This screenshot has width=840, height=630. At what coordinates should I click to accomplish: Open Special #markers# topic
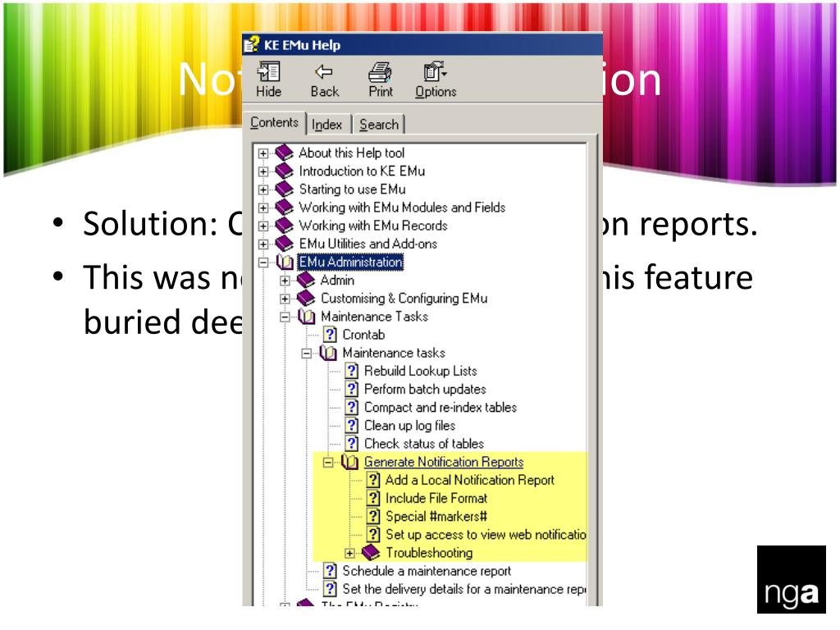436,517
